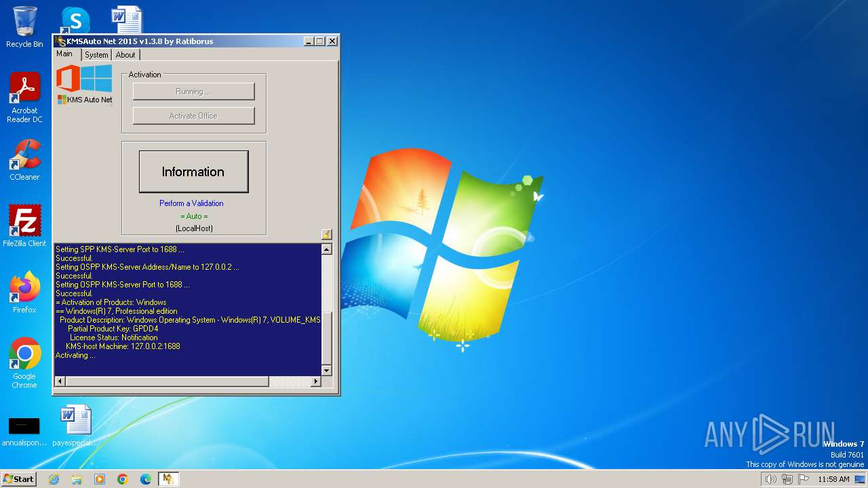Switch to the Main tab

pos(64,54)
